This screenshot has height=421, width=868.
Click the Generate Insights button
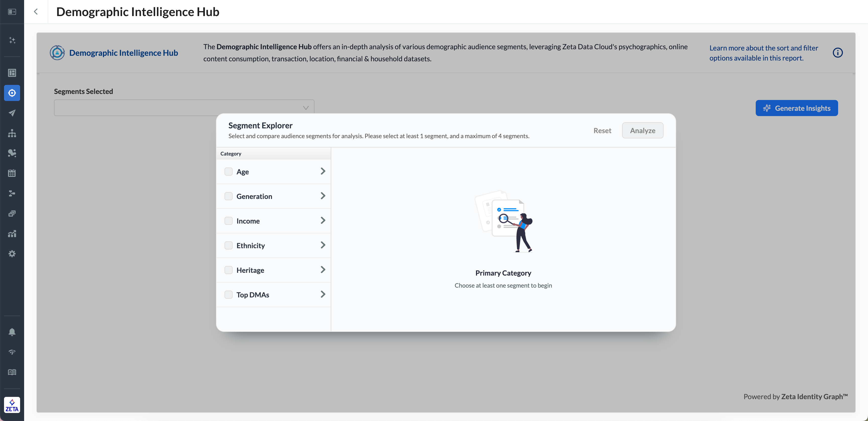tap(796, 108)
